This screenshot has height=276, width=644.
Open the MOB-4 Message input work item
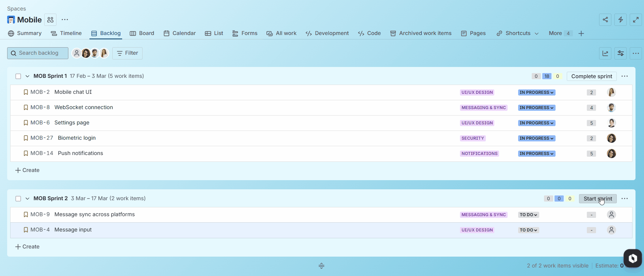pyautogui.click(x=73, y=230)
